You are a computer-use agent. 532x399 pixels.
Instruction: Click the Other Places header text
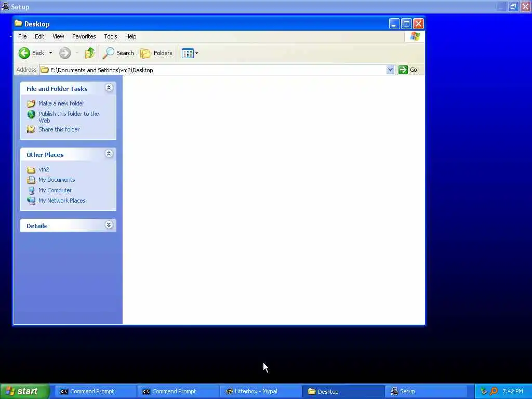(x=45, y=155)
